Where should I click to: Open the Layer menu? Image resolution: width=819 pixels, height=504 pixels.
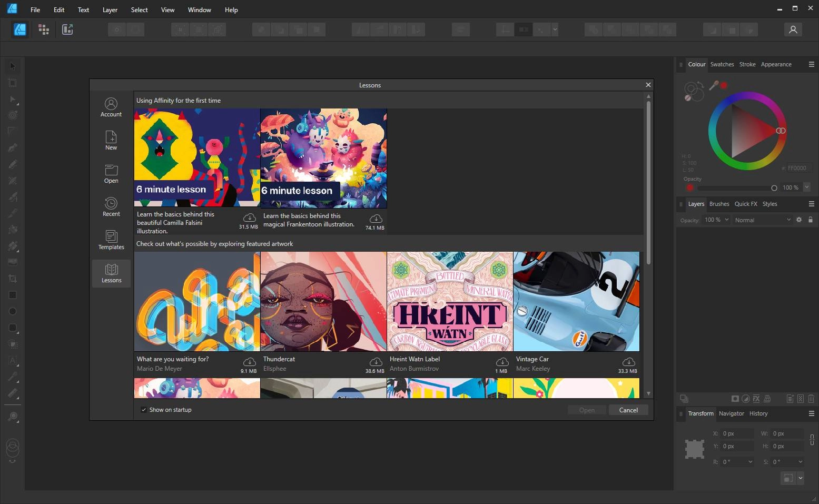(110, 9)
